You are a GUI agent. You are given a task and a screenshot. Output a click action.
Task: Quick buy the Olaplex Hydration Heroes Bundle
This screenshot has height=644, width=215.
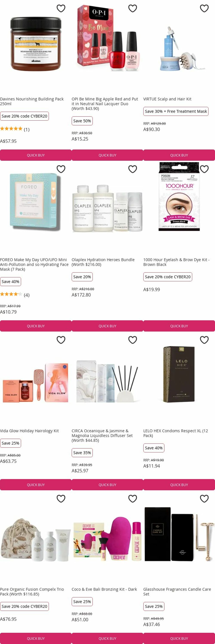point(107,326)
